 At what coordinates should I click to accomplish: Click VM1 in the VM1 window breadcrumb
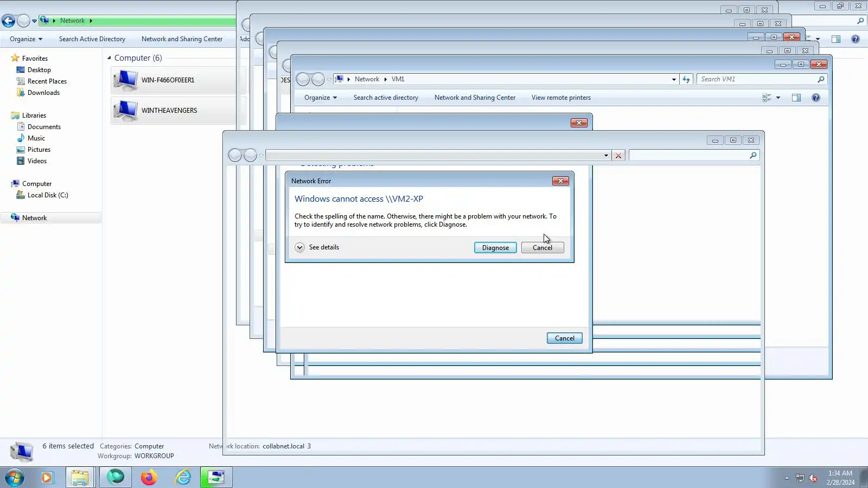[398, 79]
